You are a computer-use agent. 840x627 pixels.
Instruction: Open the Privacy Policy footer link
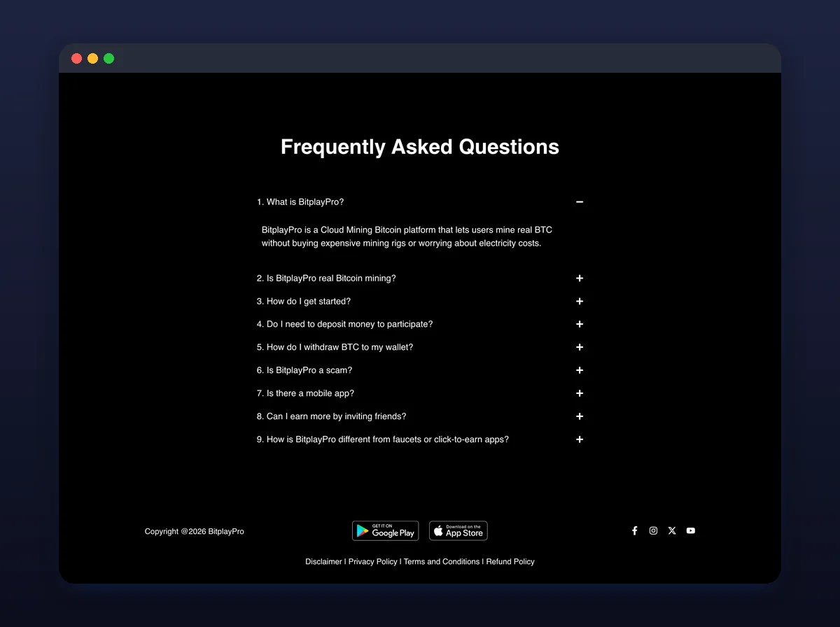pyautogui.click(x=373, y=562)
